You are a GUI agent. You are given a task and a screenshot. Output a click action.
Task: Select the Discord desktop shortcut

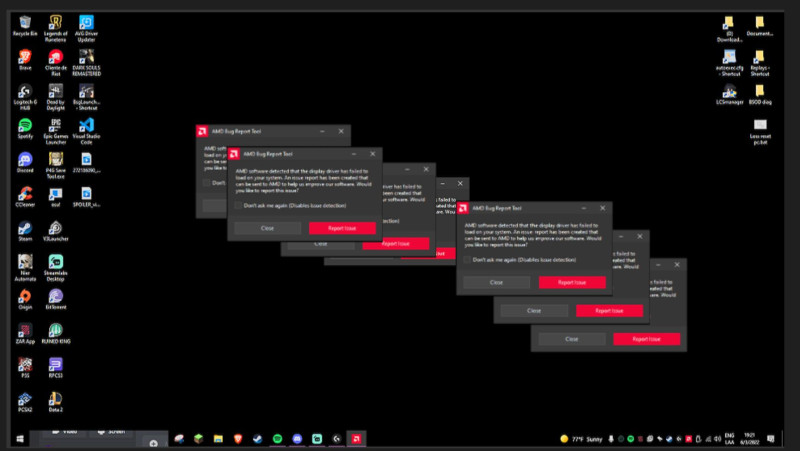(25, 162)
